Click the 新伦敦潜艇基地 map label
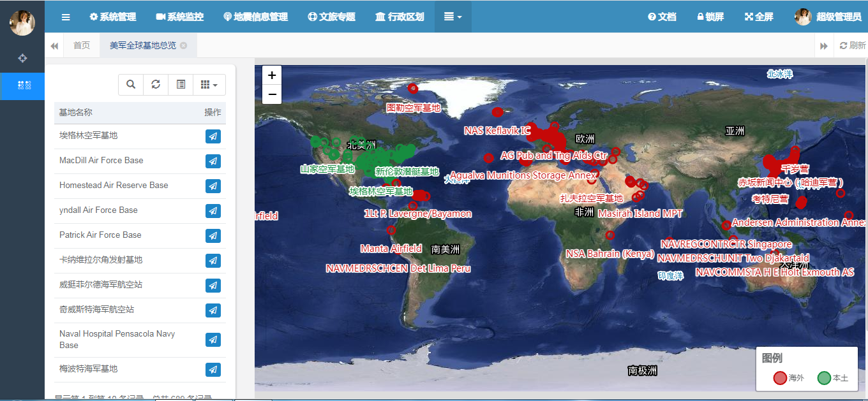This screenshot has width=868, height=401. point(407,171)
